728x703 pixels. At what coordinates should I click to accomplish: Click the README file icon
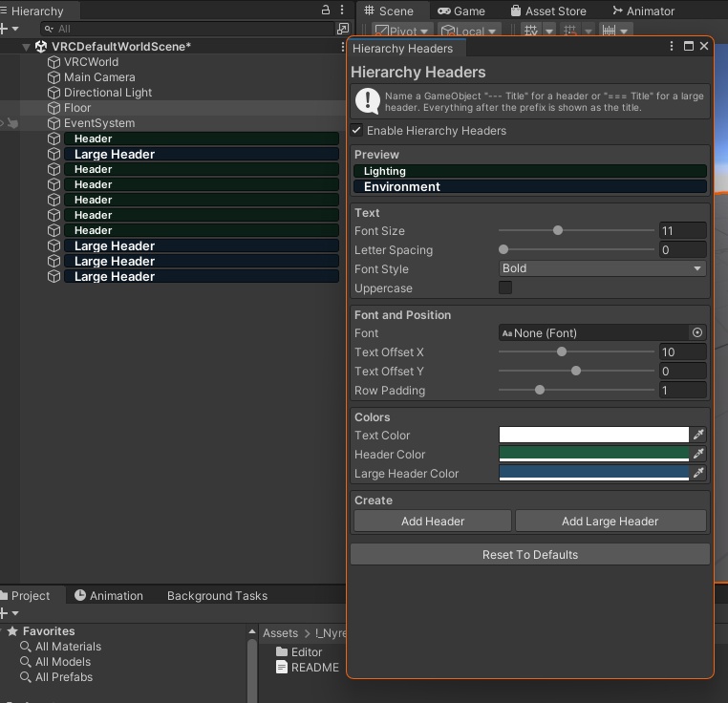pyautogui.click(x=282, y=668)
